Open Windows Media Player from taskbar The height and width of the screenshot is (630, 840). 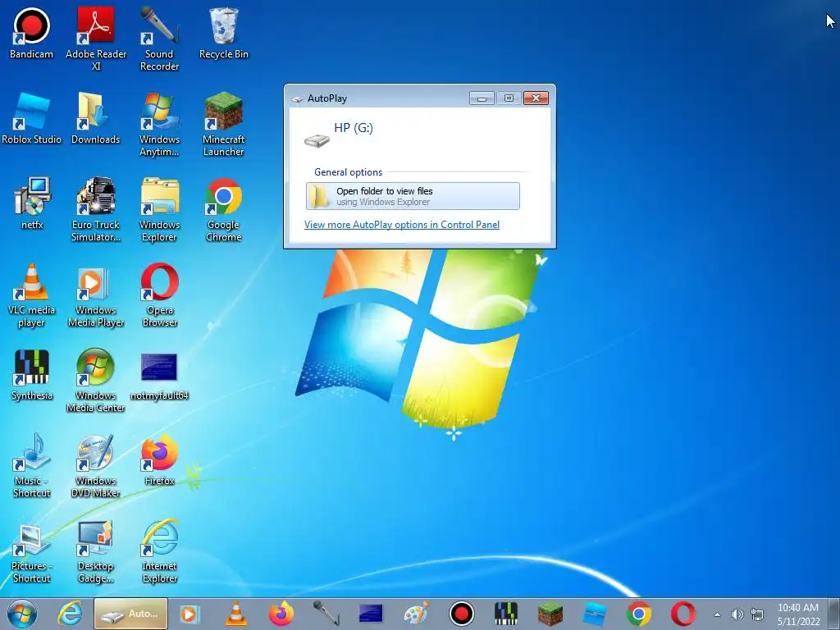coord(189,614)
